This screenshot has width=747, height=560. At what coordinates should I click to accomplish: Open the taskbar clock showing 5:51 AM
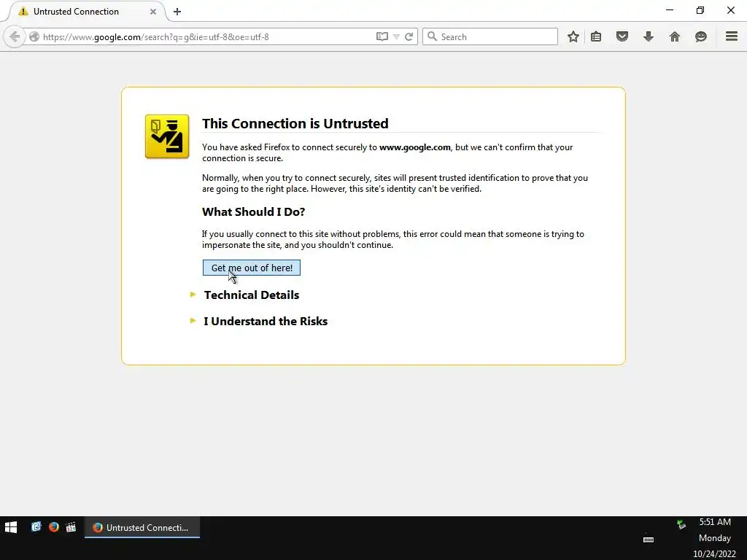715,522
